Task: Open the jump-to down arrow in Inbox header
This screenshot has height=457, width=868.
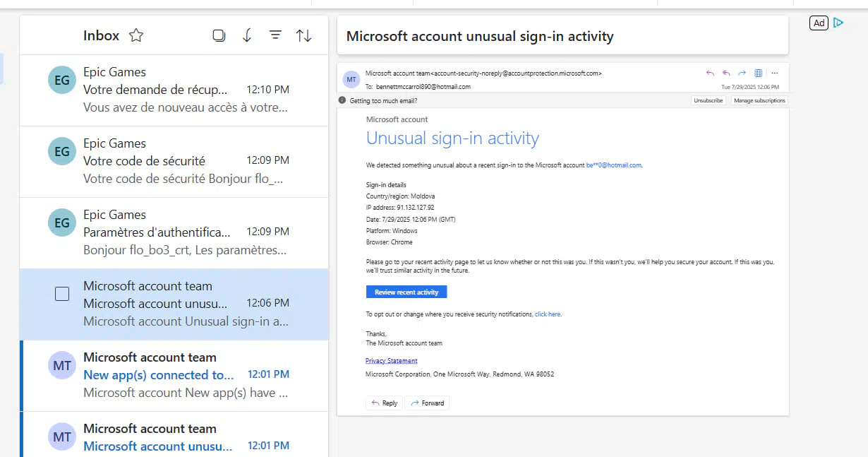Action: (x=247, y=35)
